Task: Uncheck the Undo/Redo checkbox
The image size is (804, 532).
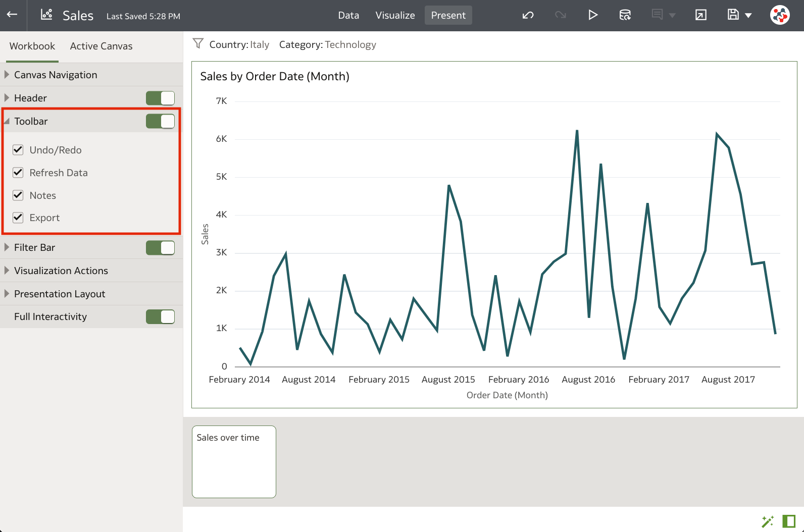Action: coord(18,149)
